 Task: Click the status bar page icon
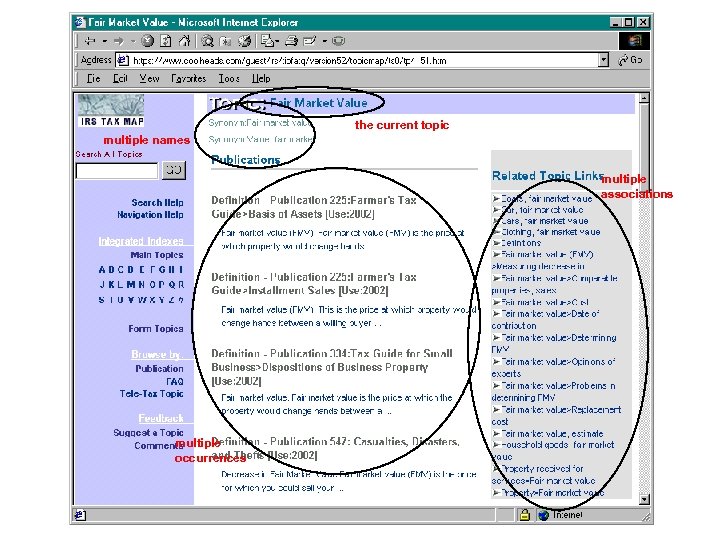tap(80, 515)
